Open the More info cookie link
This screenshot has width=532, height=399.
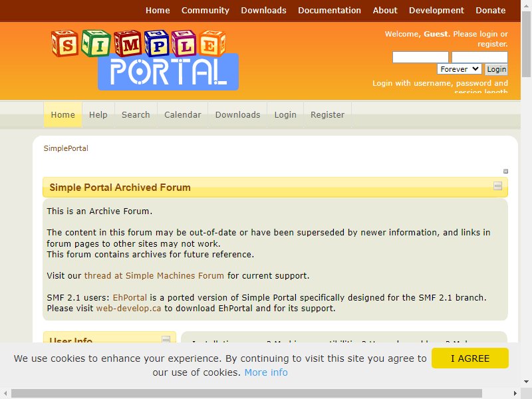(x=266, y=372)
